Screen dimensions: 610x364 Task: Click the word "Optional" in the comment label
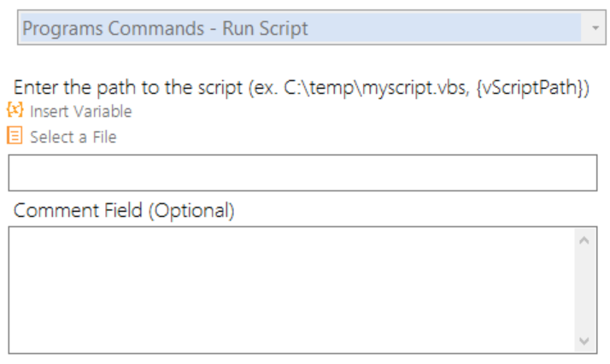pos(189,210)
